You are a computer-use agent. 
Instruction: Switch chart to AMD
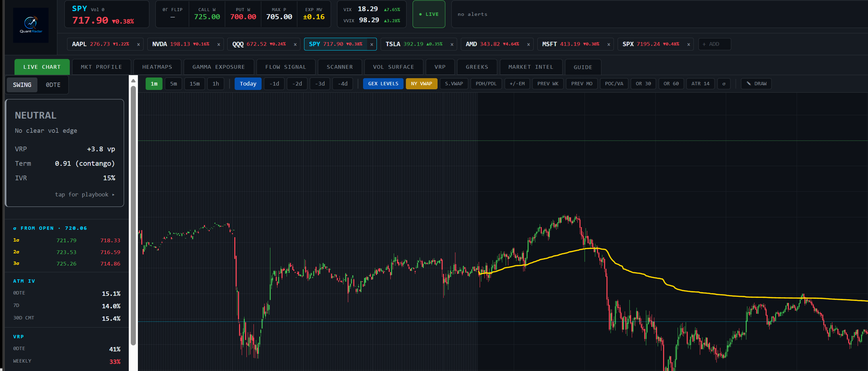tap(492, 44)
